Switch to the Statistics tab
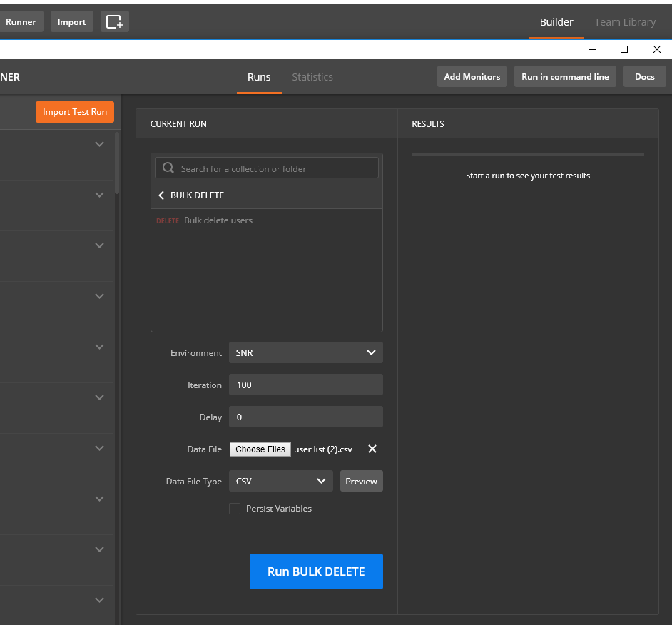Screen dimensions: 672x625 point(312,77)
